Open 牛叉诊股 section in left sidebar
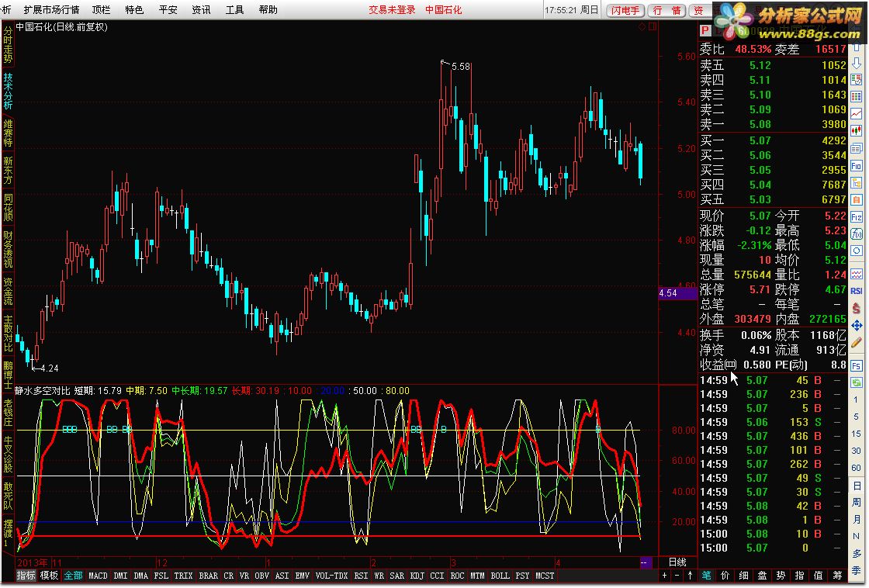 coord(8,454)
